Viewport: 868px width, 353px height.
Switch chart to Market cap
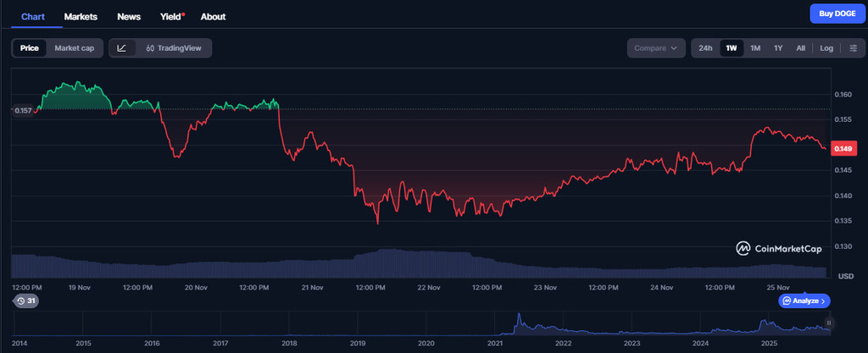(x=75, y=48)
